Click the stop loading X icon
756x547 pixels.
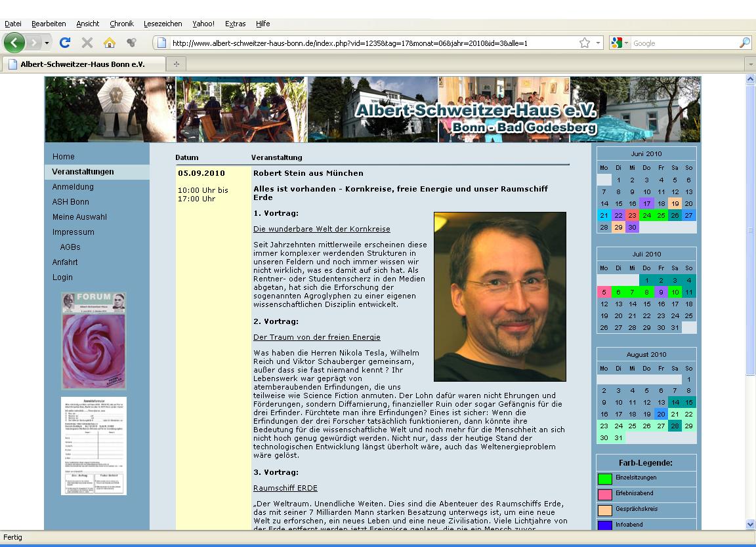(x=87, y=43)
